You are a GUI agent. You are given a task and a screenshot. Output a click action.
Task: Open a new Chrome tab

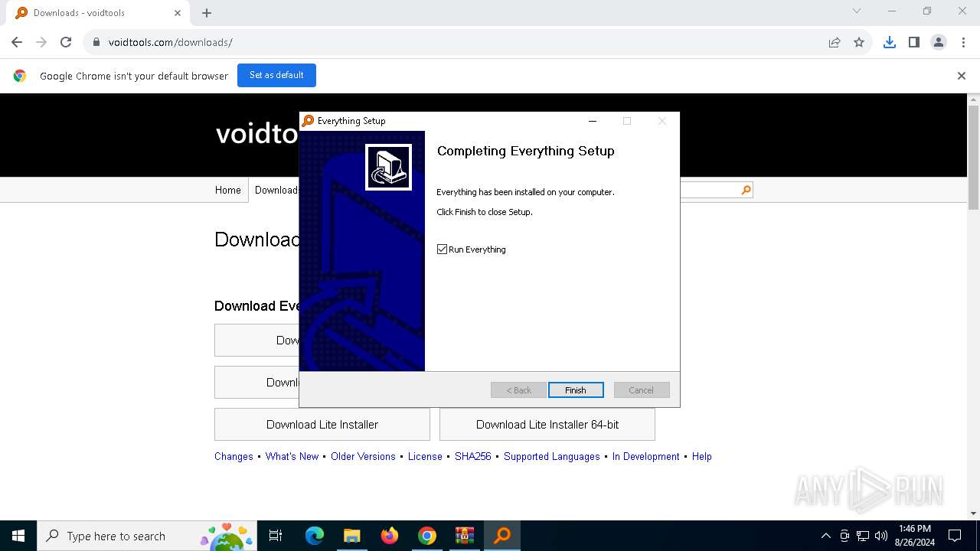(207, 13)
